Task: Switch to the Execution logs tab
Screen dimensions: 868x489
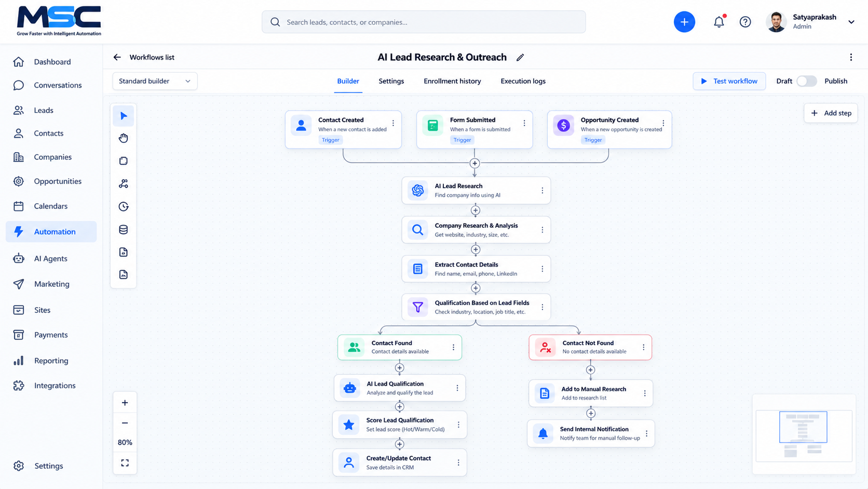Action: click(x=523, y=81)
